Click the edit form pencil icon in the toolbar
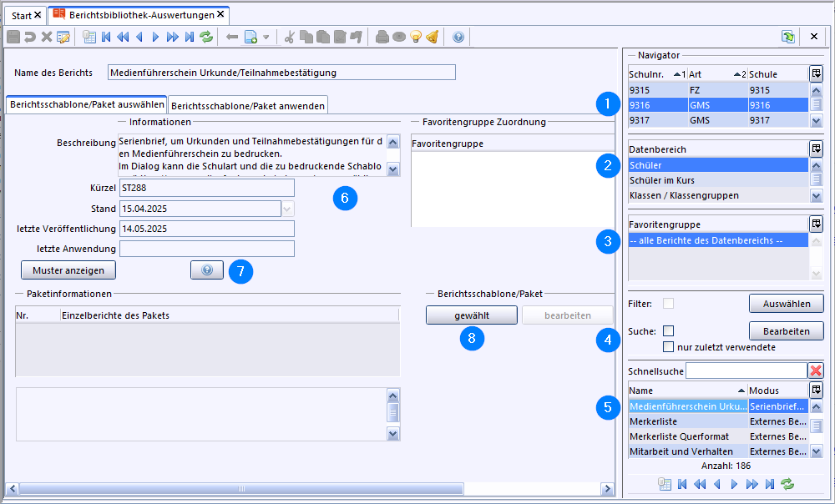Screen dimensions: 835x504 point(63,37)
